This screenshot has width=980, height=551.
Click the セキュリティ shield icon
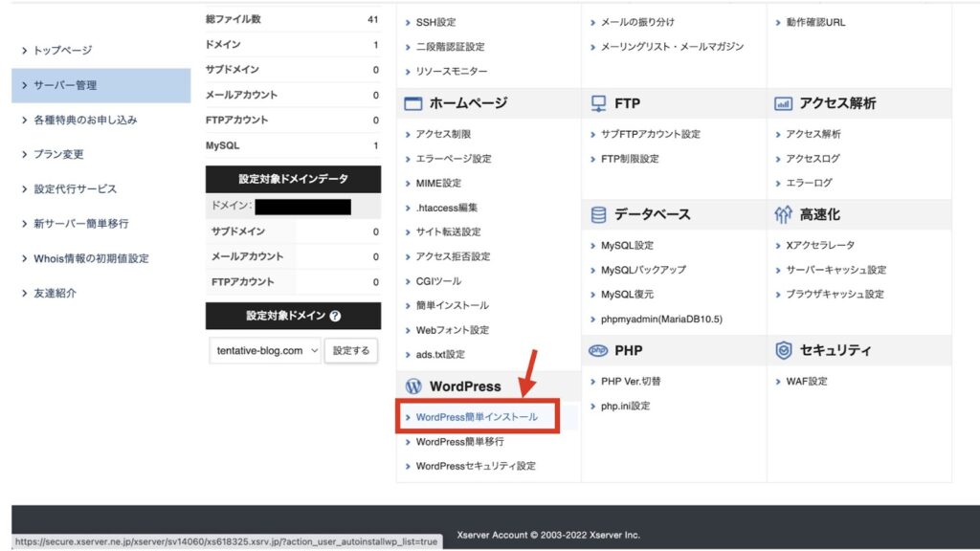click(x=783, y=350)
